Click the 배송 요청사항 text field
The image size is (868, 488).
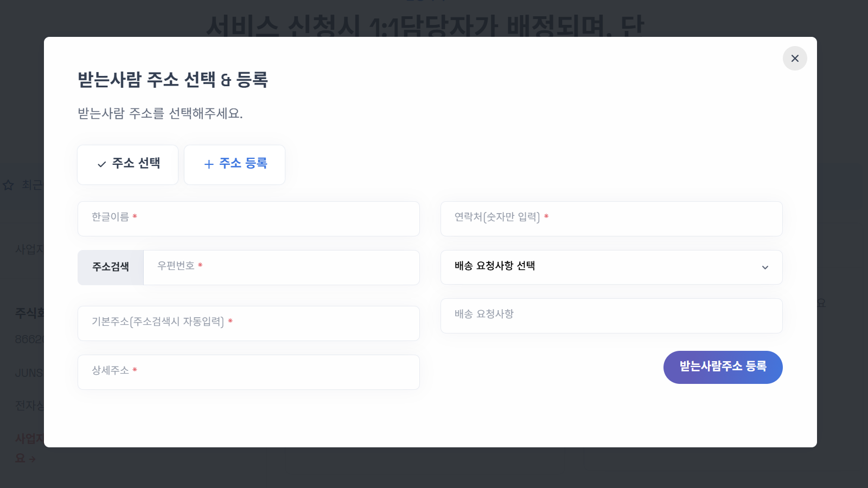click(x=611, y=316)
